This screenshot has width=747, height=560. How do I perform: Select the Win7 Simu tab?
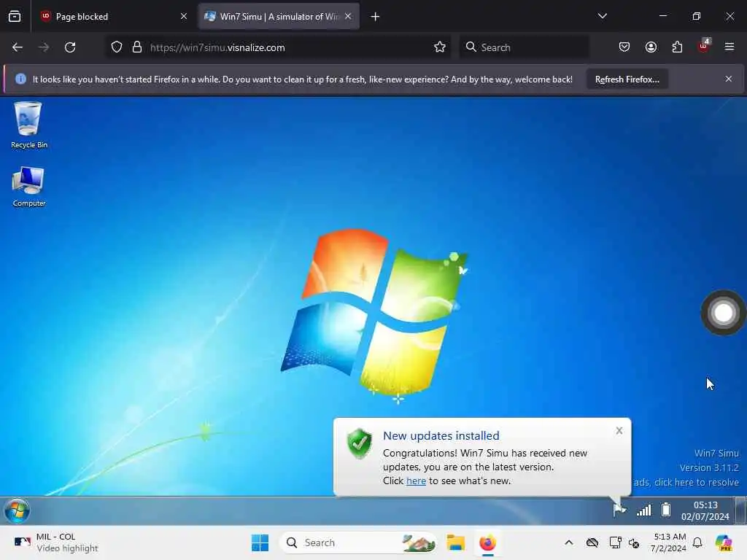pos(279,17)
